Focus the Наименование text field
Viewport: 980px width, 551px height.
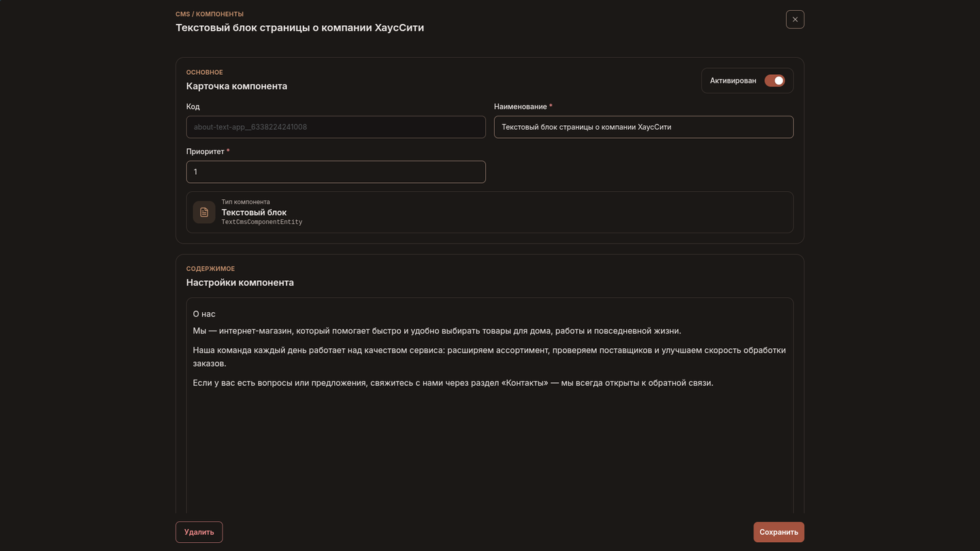644,127
